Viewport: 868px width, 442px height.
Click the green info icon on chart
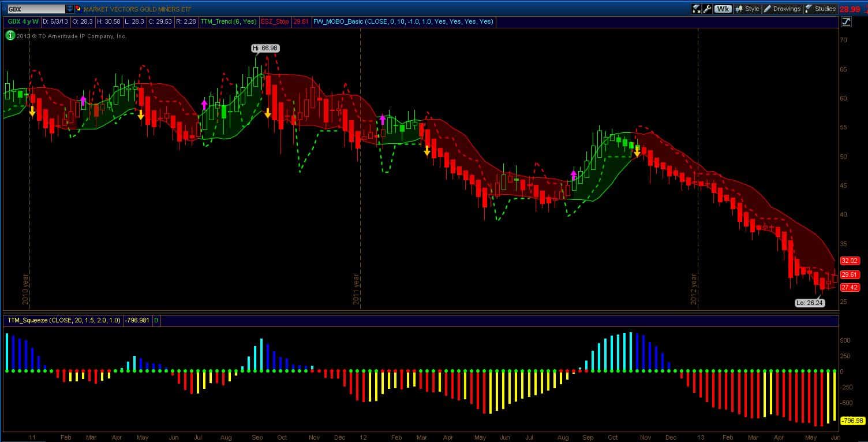click(x=10, y=35)
